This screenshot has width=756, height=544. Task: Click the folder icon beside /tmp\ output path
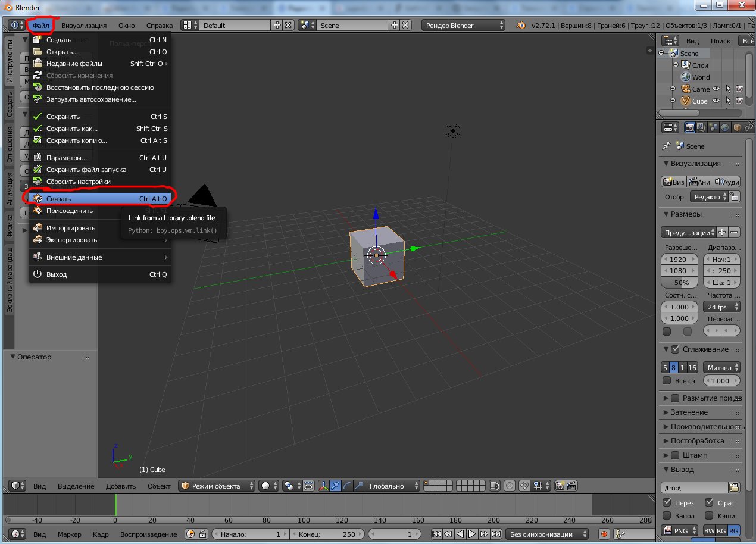click(x=735, y=487)
